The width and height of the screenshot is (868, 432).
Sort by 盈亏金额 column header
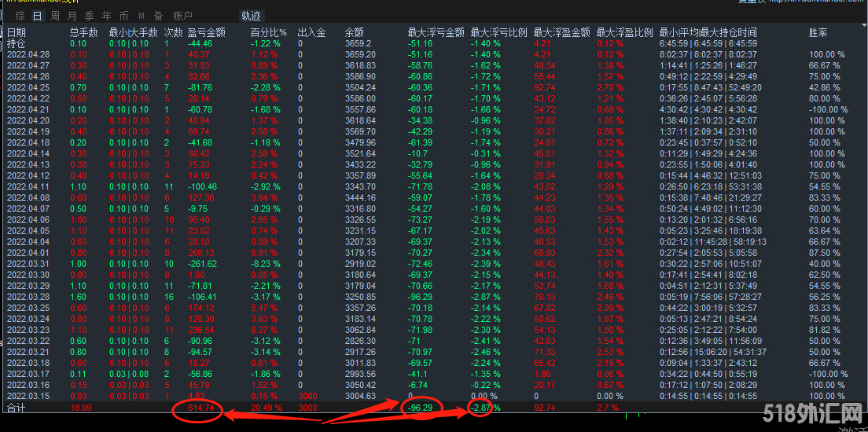(x=207, y=33)
